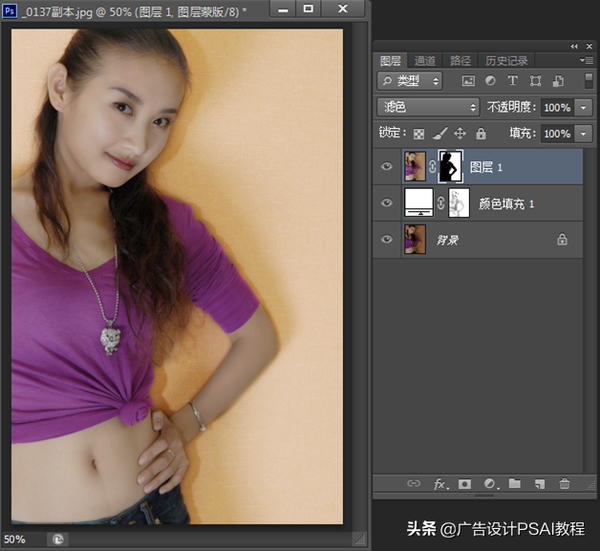Open the 滤色 blend mode dropdown

pyautogui.click(x=428, y=107)
